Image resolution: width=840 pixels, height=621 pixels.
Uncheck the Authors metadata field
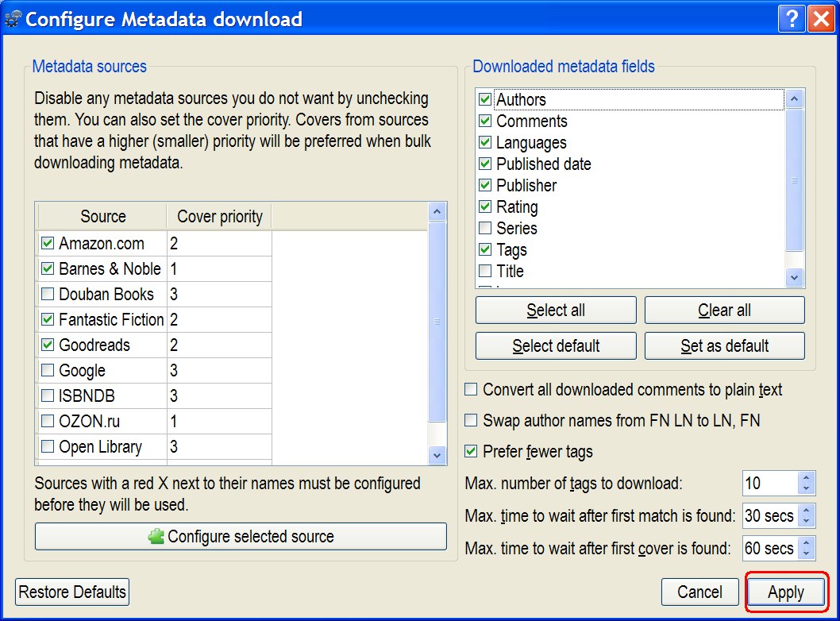(x=485, y=99)
